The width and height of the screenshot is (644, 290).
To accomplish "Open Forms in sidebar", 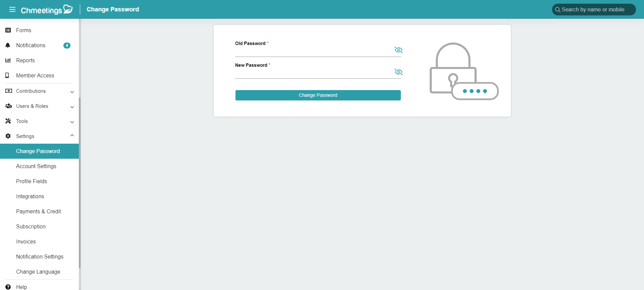I will click(39, 30).
